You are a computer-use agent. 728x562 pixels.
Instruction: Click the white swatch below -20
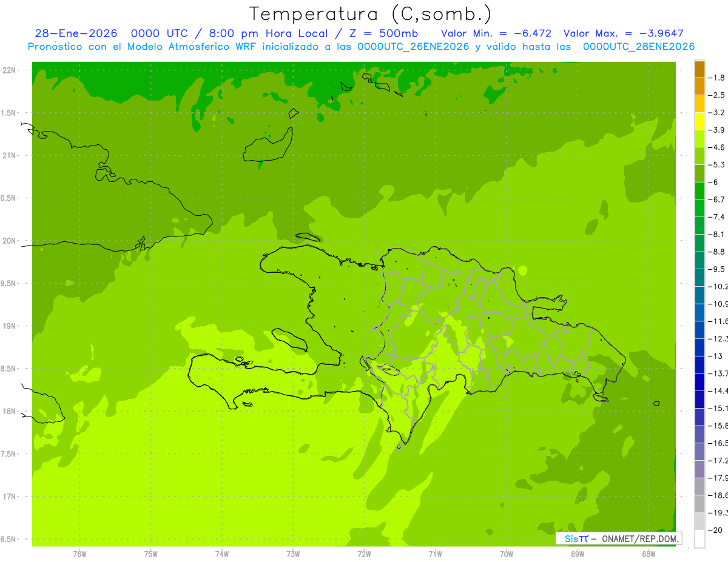pos(699,538)
